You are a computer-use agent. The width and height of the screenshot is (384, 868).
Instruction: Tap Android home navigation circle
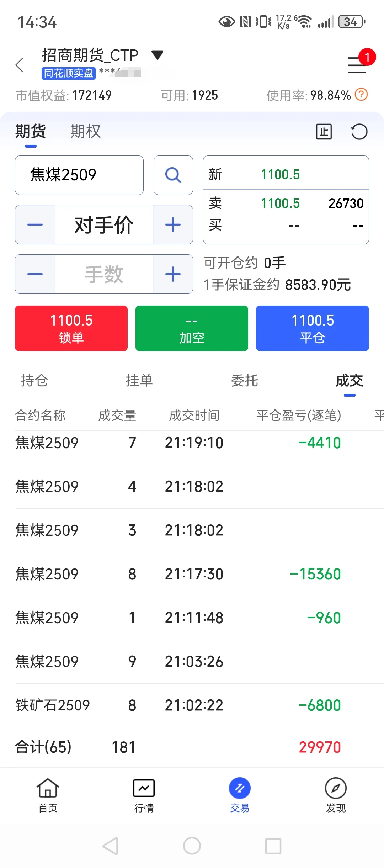click(192, 846)
